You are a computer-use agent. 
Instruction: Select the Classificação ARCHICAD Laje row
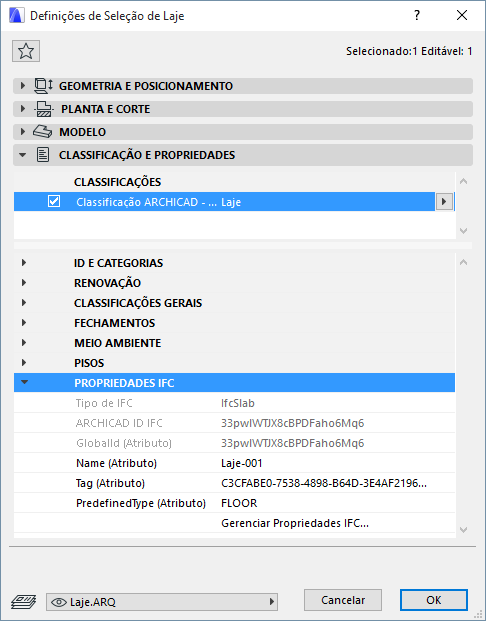coord(234,202)
